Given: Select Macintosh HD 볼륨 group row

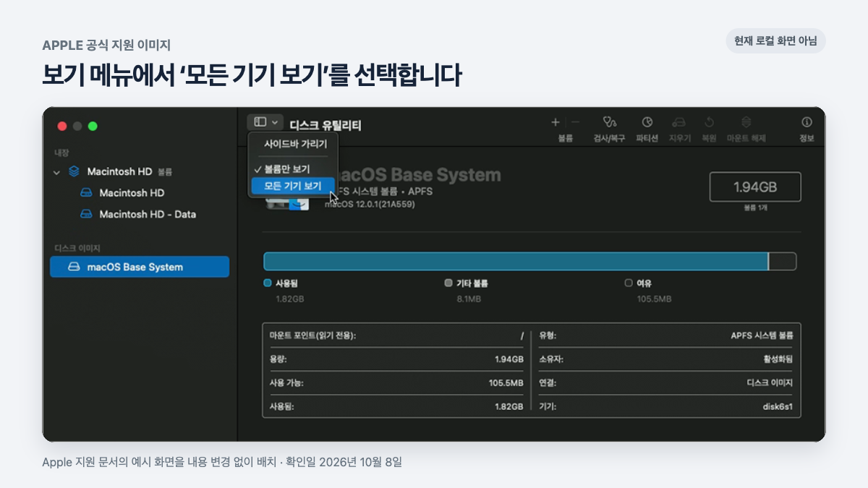Looking at the screenshot, I should [x=139, y=172].
